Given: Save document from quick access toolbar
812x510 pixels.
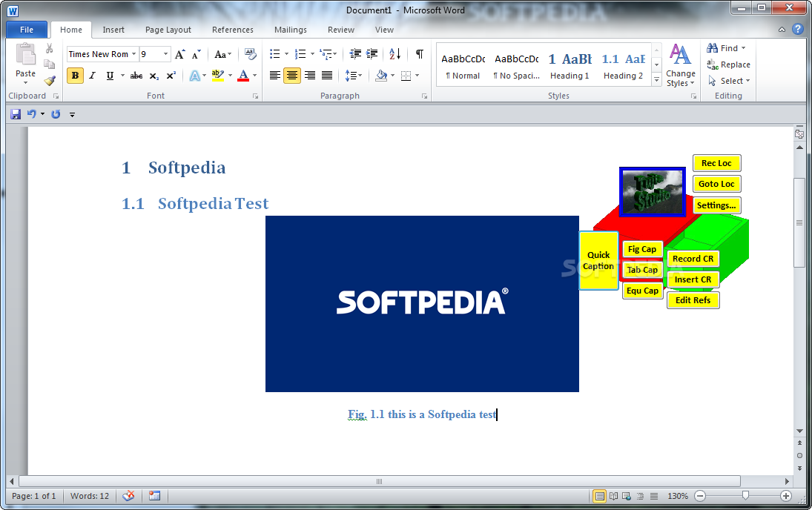Looking at the screenshot, I should coord(16,114).
